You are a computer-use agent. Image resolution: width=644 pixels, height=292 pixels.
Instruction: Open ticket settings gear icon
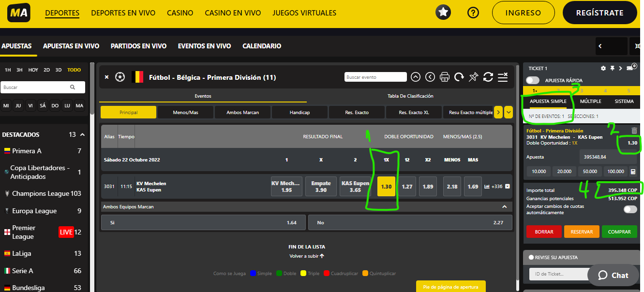pos(603,69)
